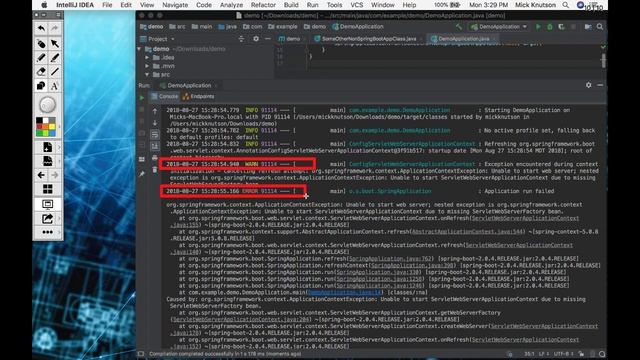The width and height of the screenshot is (640, 360).
Task: Select the straight line tool
Action: (x=55, y=72)
